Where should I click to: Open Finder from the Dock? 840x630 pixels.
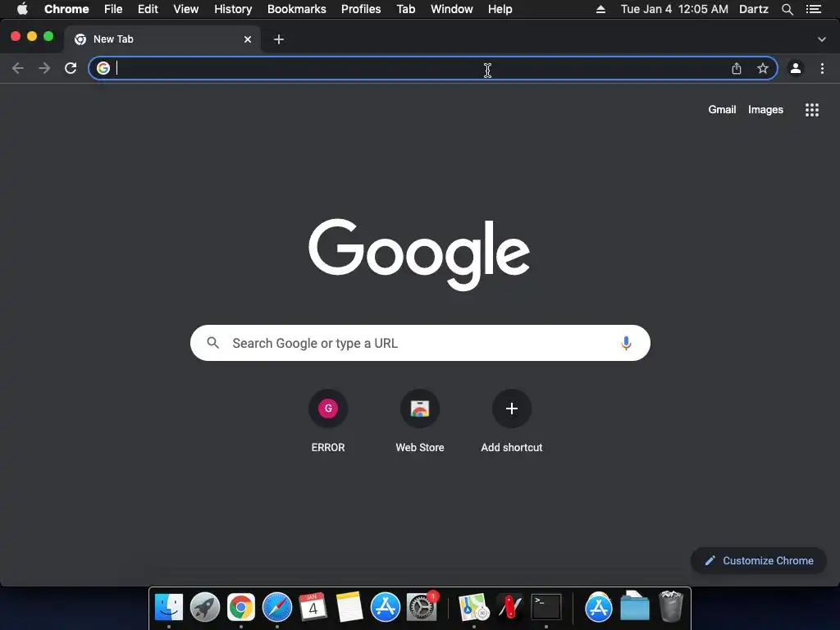[x=169, y=607]
